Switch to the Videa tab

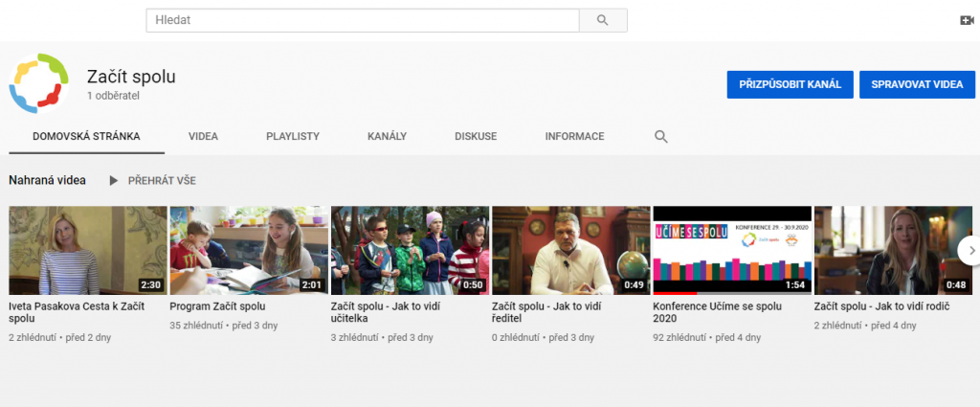point(203,137)
